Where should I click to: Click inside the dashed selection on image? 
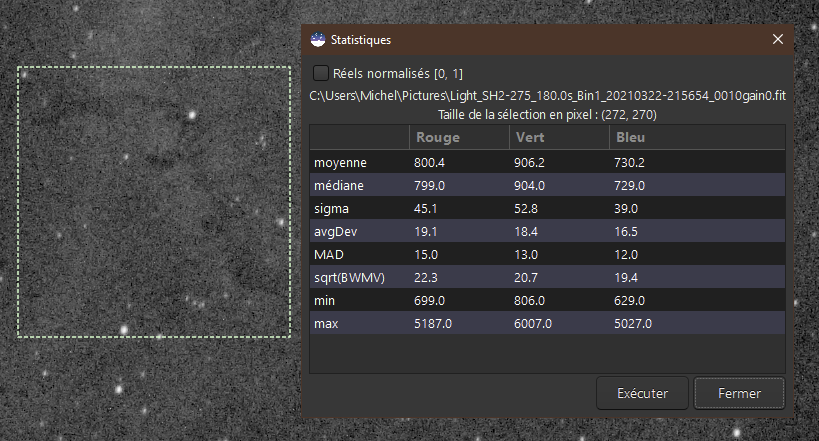(x=154, y=202)
